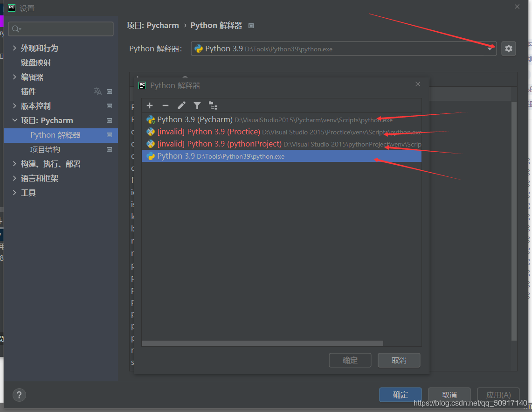Click the project-level icon beside 项目结构
This screenshot has width=532, height=412.
point(109,149)
